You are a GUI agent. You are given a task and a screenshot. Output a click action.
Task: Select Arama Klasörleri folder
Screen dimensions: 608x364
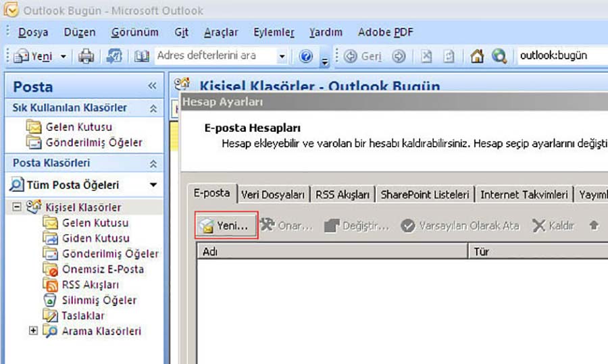coord(101,332)
